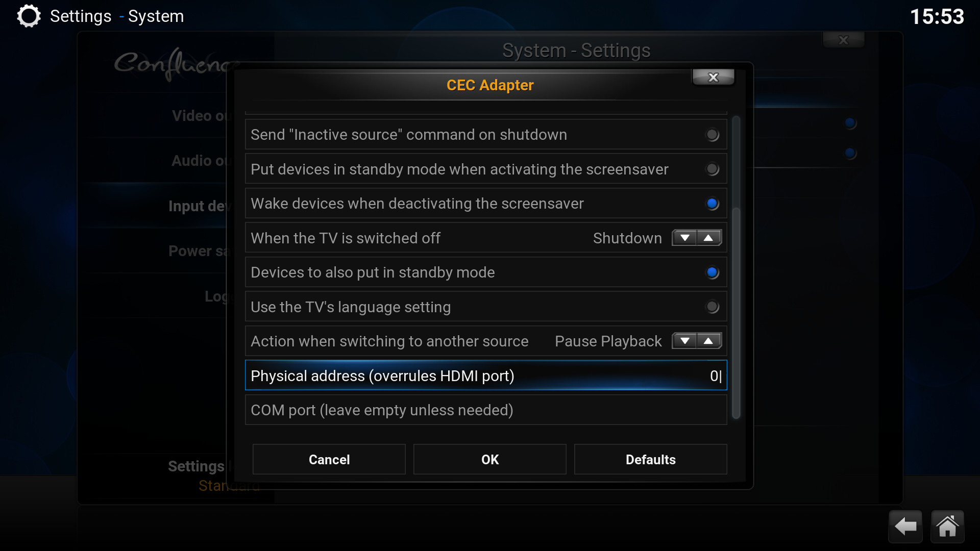This screenshot has height=551, width=980.
Task: Enable "Inactive source" command on shutdown
Action: [712, 135]
